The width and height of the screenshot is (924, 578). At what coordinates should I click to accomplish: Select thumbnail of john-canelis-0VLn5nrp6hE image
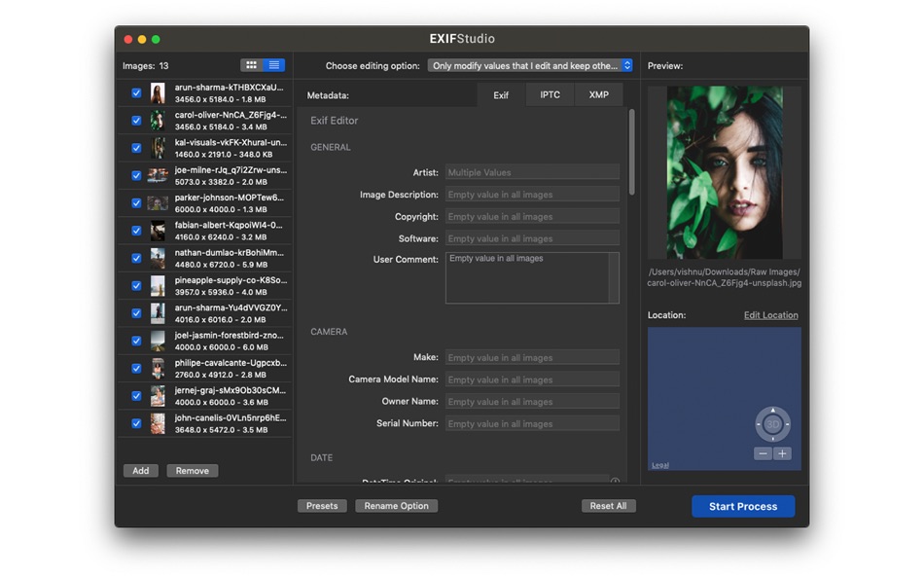point(158,423)
